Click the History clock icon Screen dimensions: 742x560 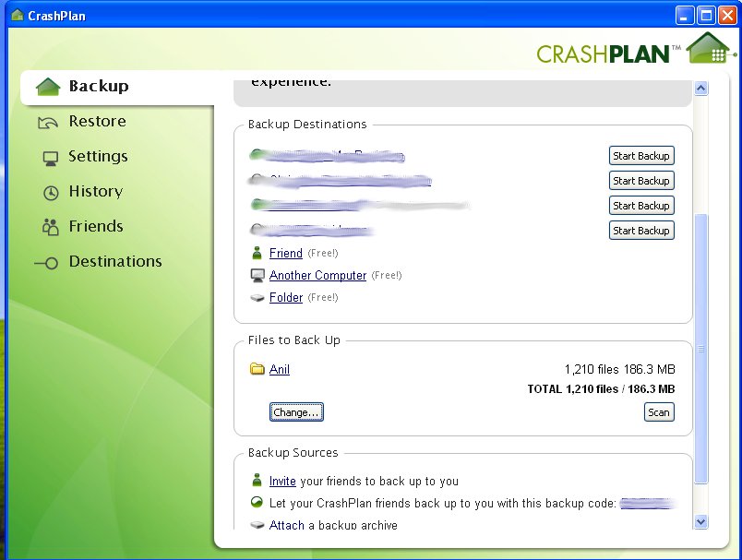[x=51, y=193]
